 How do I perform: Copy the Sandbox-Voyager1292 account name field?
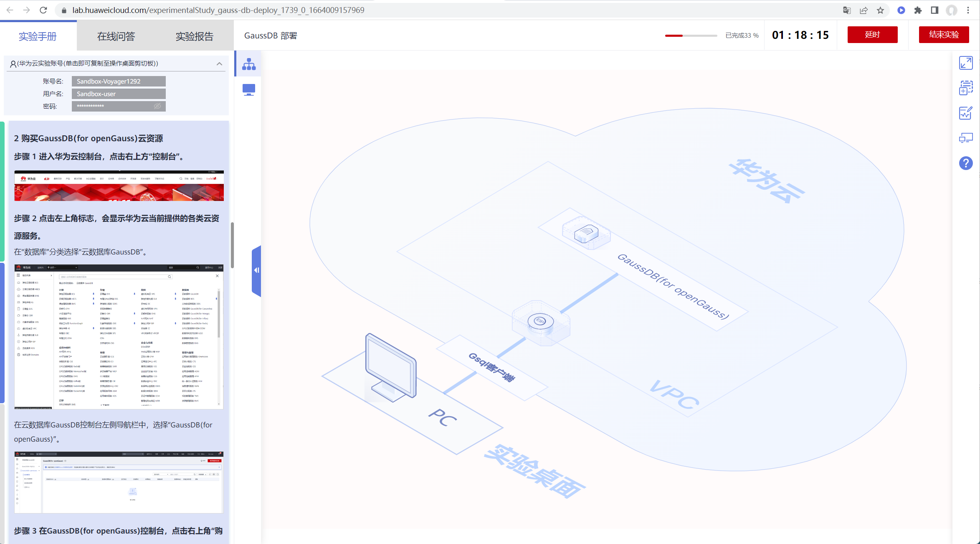pos(119,81)
